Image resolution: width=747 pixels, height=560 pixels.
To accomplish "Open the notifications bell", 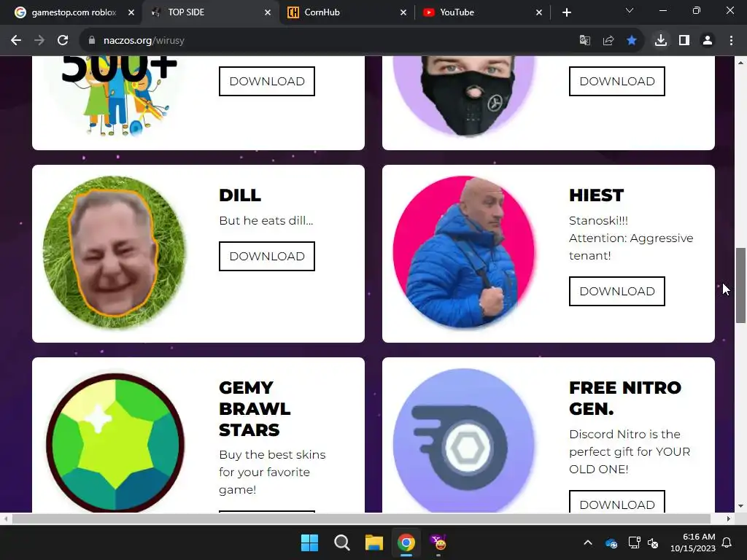I will [x=727, y=542].
